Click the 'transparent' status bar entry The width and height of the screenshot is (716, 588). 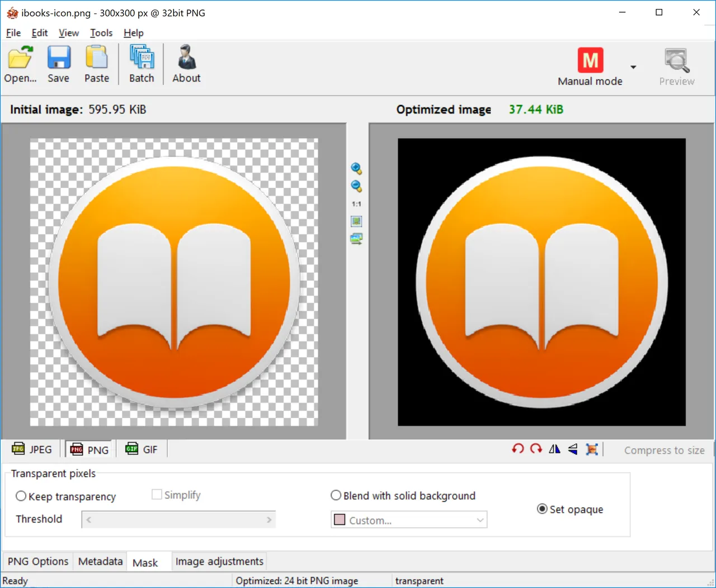tap(420, 581)
